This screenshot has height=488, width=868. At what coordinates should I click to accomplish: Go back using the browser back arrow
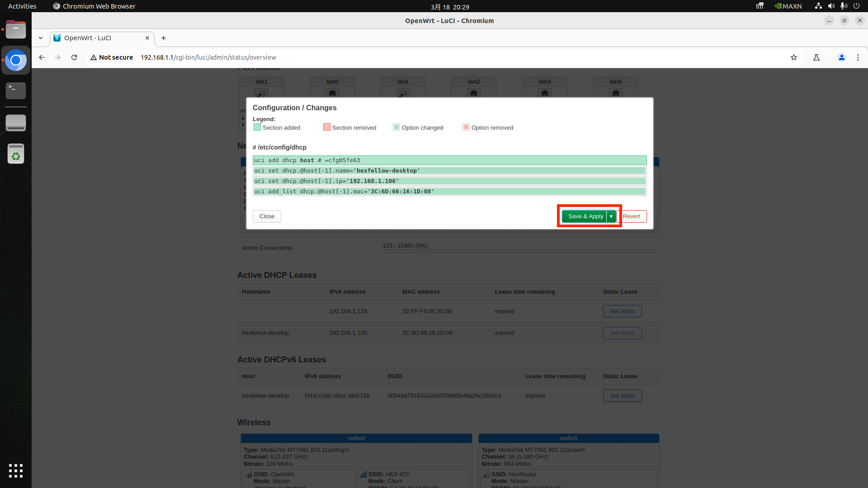tap(42, 57)
